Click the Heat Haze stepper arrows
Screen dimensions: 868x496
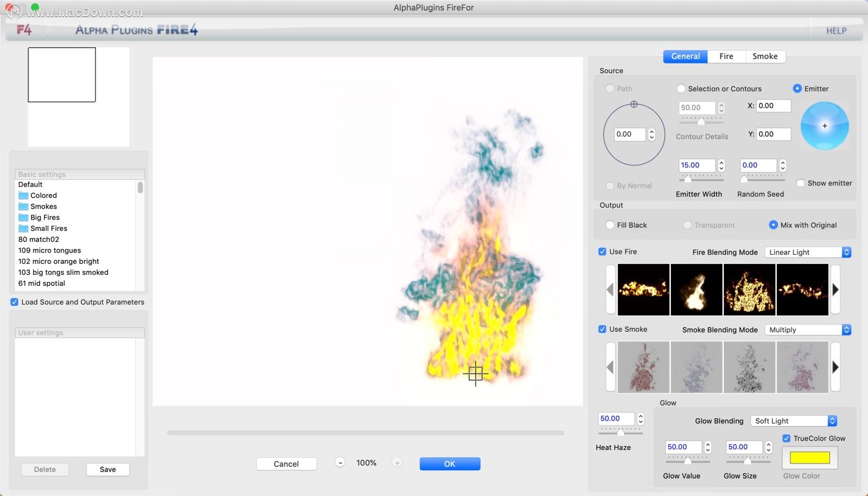640,419
